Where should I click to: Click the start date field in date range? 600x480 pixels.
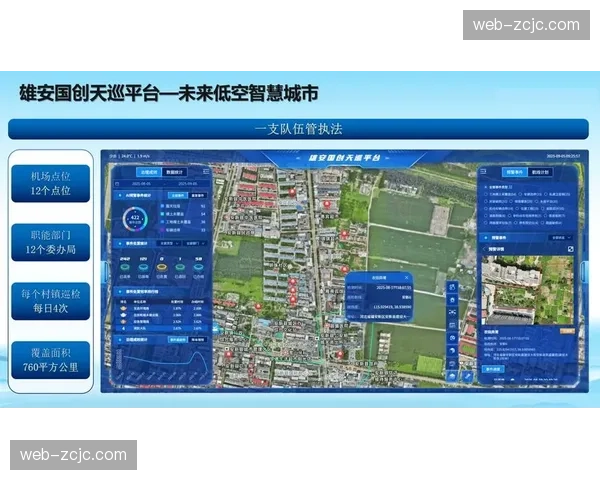(141, 184)
